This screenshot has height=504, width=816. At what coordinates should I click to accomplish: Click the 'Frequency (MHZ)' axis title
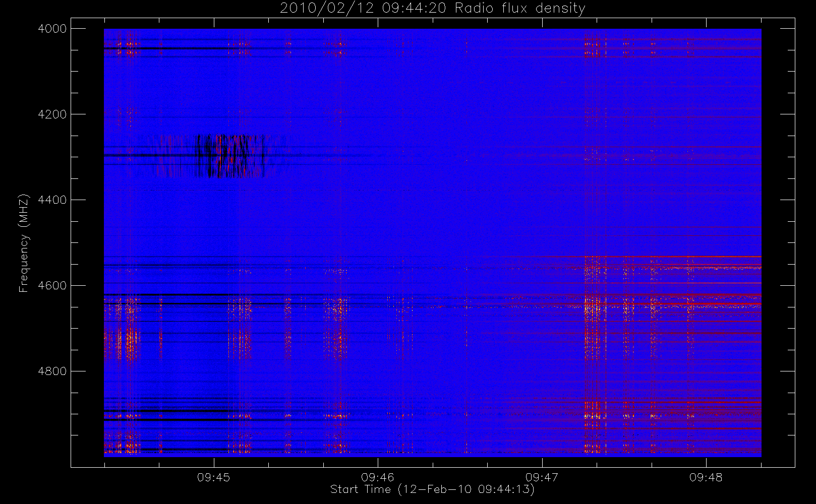coord(24,243)
